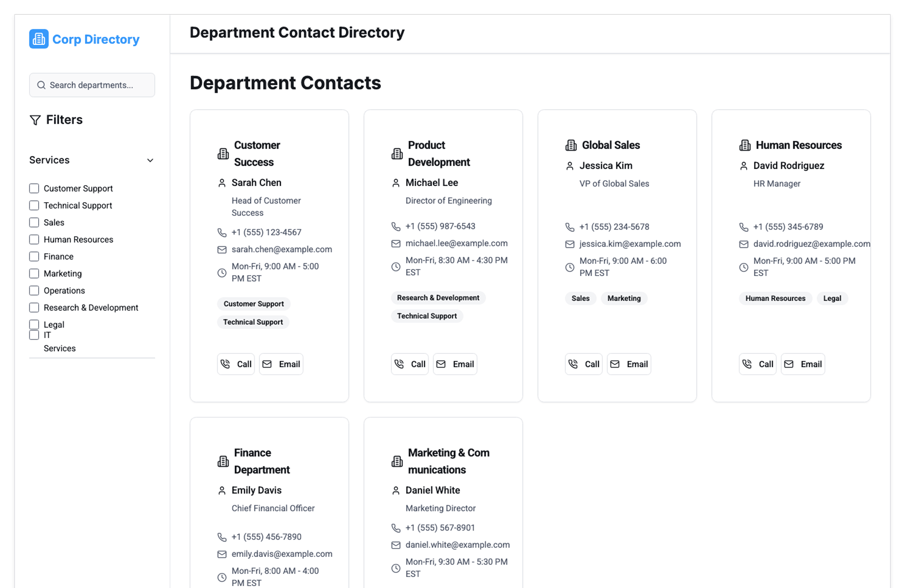905x588 pixels.
Task: Call the Customer Success department
Action: [236, 364]
